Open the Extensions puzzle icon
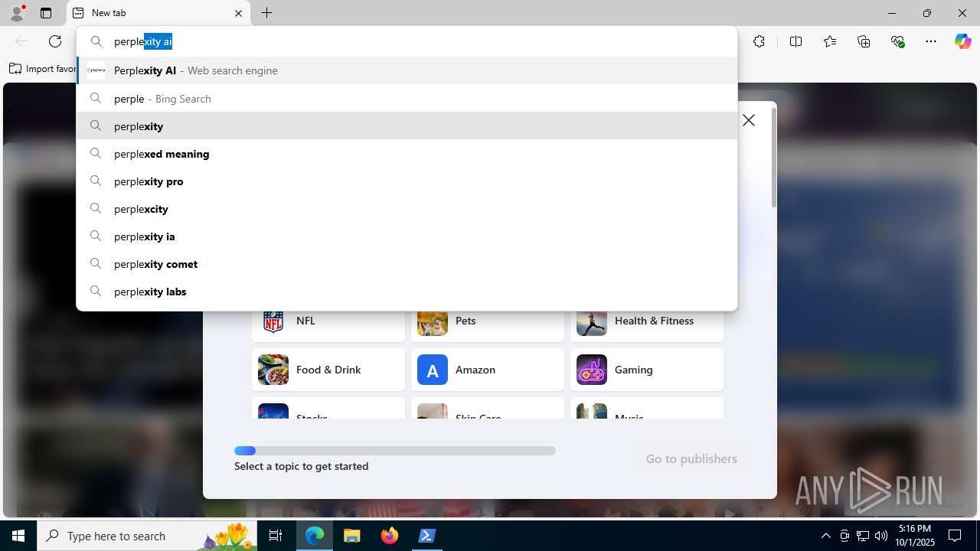The height and width of the screenshot is (551, 980). point(759,41)
